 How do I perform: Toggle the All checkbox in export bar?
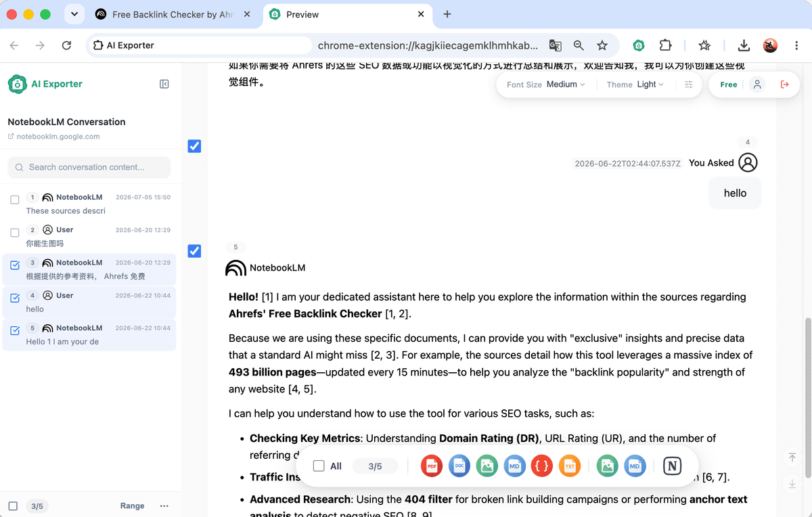[319, 466]
